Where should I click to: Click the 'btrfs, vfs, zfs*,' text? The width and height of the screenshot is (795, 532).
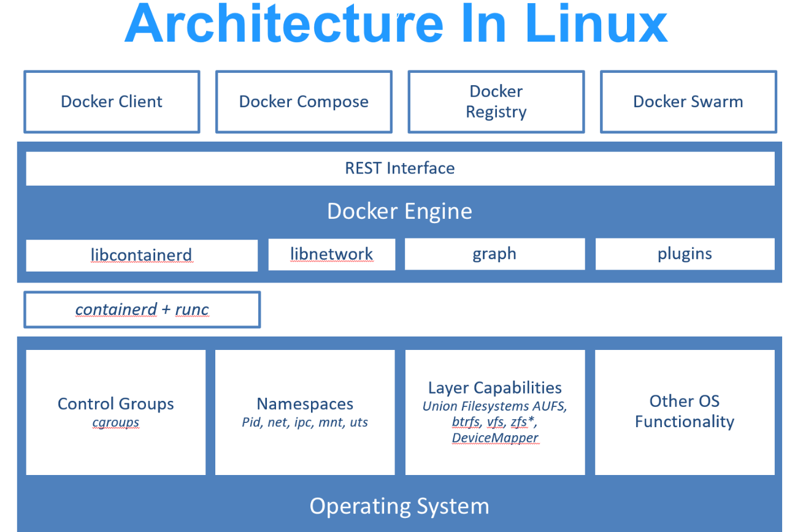(x=495, y=422)
